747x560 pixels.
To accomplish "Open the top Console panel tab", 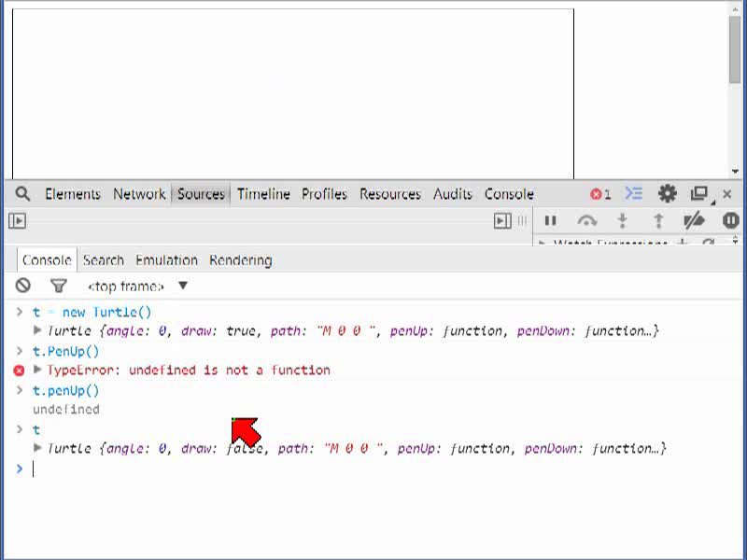I will [509, 194].
